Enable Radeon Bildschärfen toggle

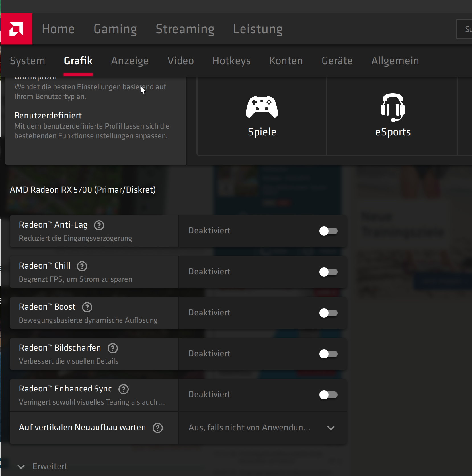pyautogui.click(x=329, y=354)
